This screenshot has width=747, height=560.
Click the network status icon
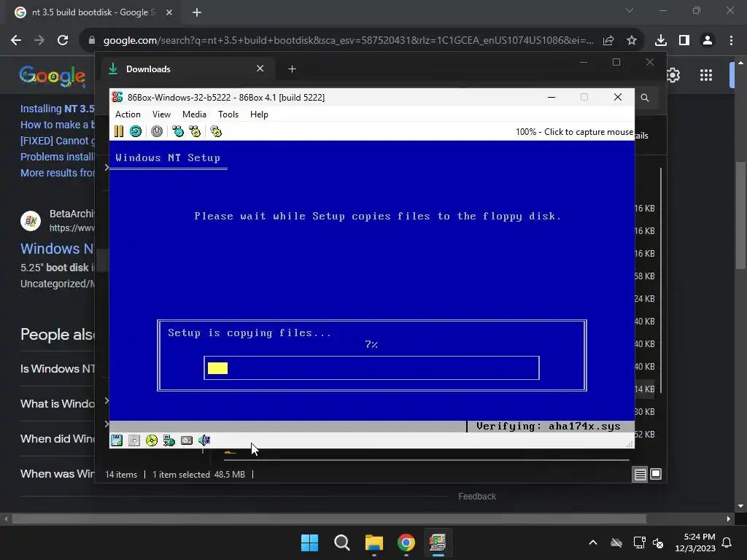coord(169,440)
